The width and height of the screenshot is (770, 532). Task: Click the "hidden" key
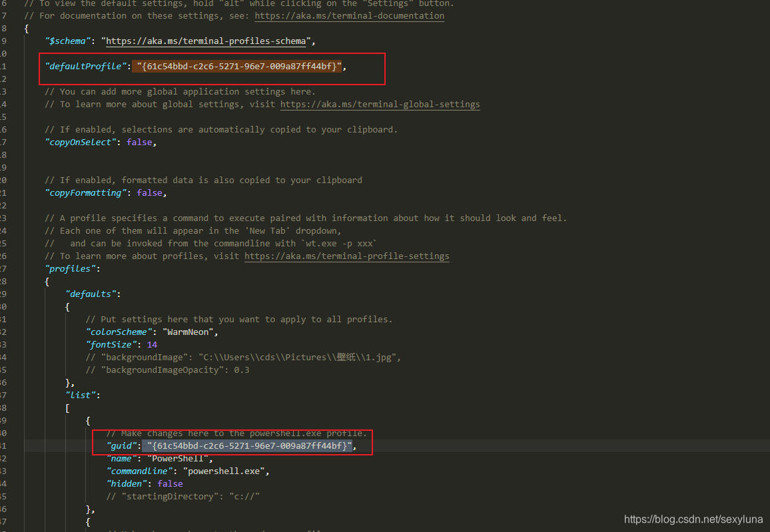coord(127,484)
